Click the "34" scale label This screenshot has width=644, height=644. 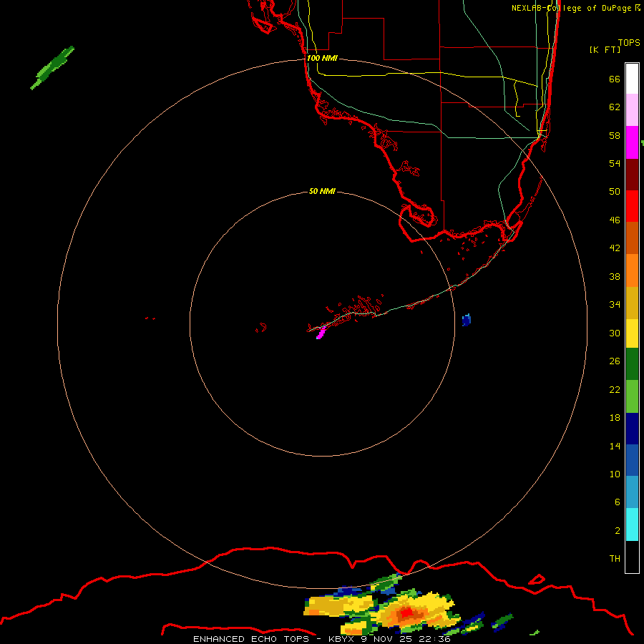[x=615, y=304]
